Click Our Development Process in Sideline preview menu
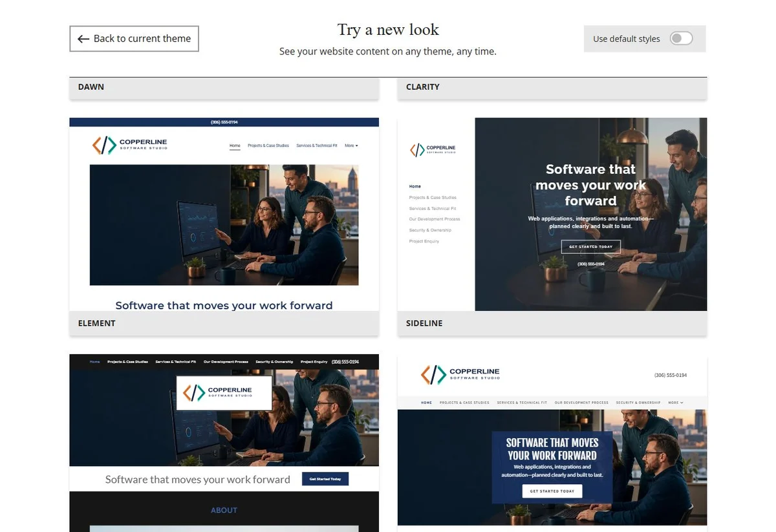 pyautogui.click(x=435, y=219)
